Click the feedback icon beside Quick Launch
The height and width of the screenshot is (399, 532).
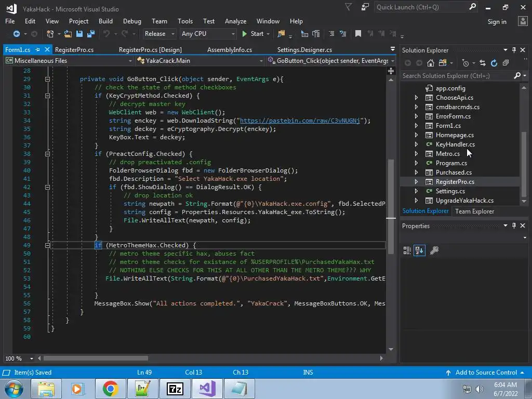click(365, 7)
